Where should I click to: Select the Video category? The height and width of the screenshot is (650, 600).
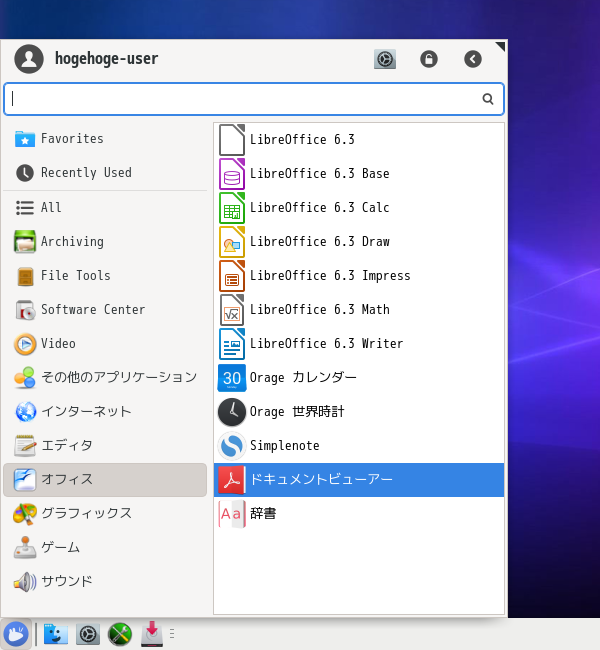(105, 344)
